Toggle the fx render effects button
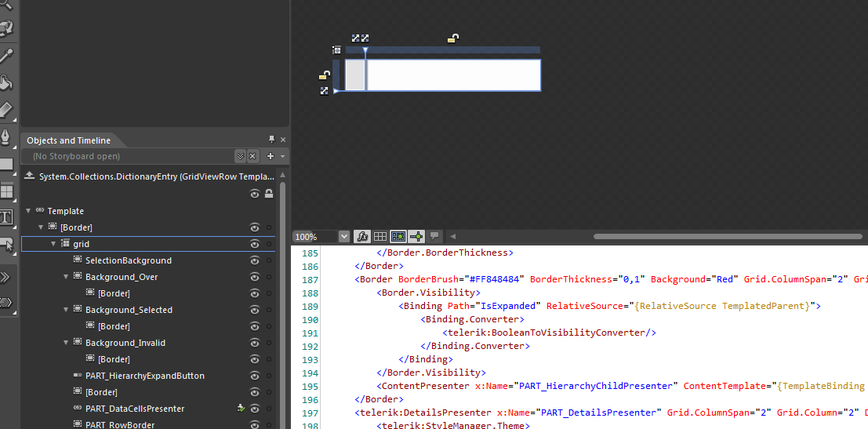The width and height of the screenshot is (868, 429). pyautogui.click(x=361, y=236)
